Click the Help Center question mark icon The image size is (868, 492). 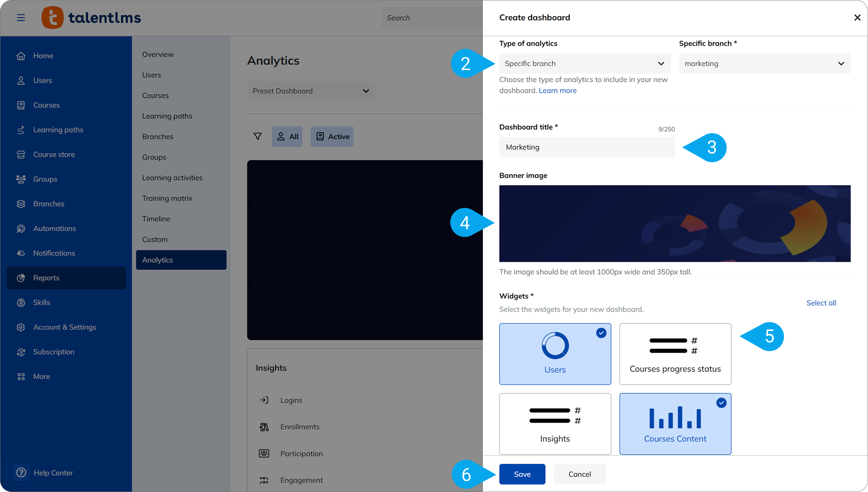click(21, 472)
